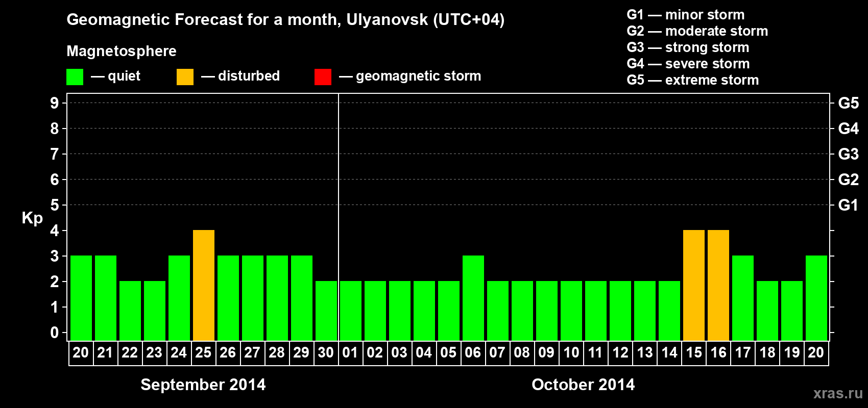Click the date label 30 in September
Image resolution: width=868 pixels, height=408 pixels.
[326, 353]
